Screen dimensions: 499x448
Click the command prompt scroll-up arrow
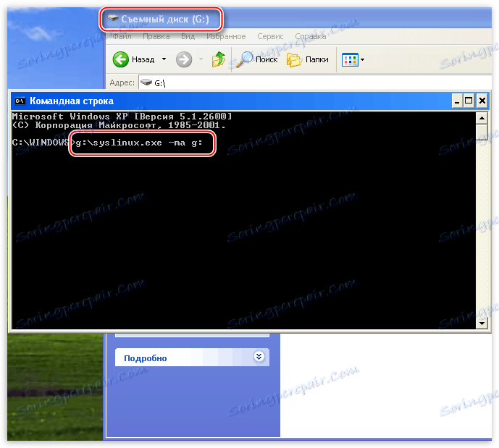pos(482,118)
